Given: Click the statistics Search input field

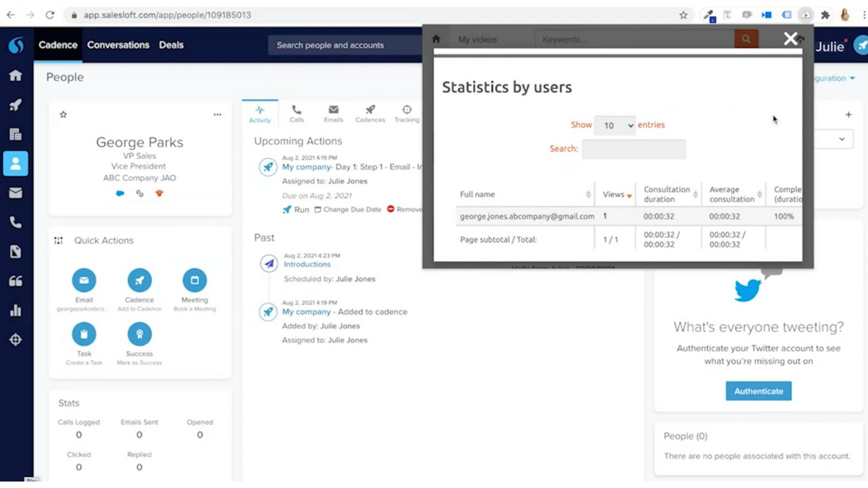Looking at the screenshot, I should click(634, 150).
